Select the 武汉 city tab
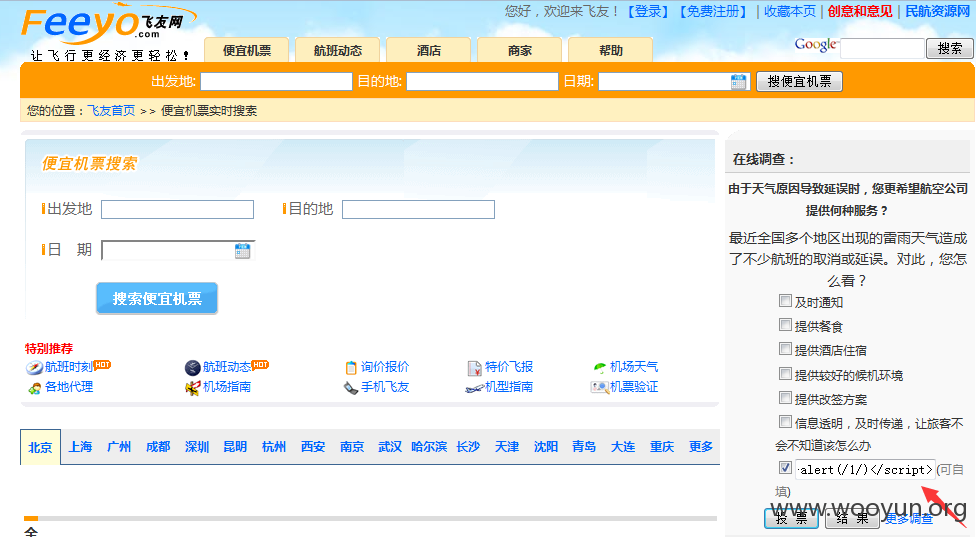The height and width of the screenshot is (537, 976). [390, 447]
